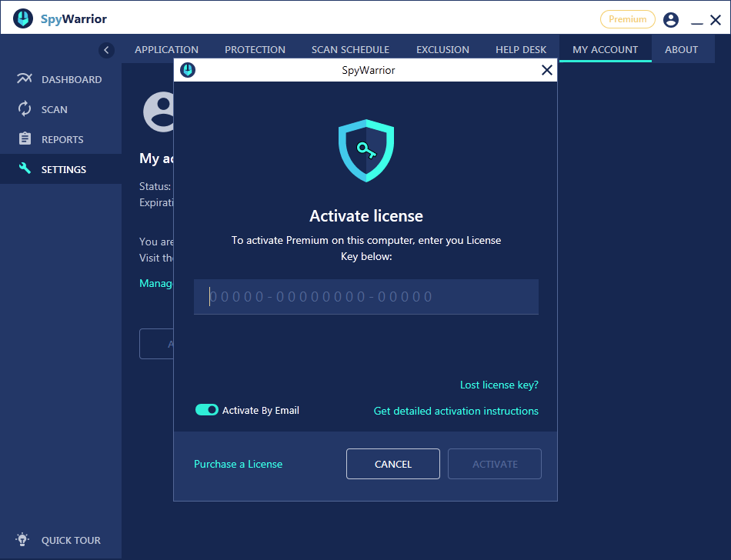Screen dimensions: 731x560
Task: Click inside the license key input field
Action: tap(365, 296)
